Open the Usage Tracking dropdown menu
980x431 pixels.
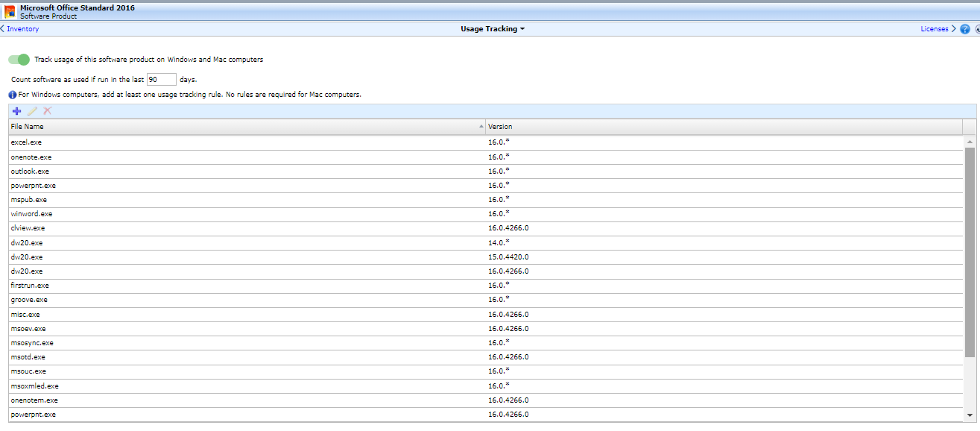coord(493,29)
